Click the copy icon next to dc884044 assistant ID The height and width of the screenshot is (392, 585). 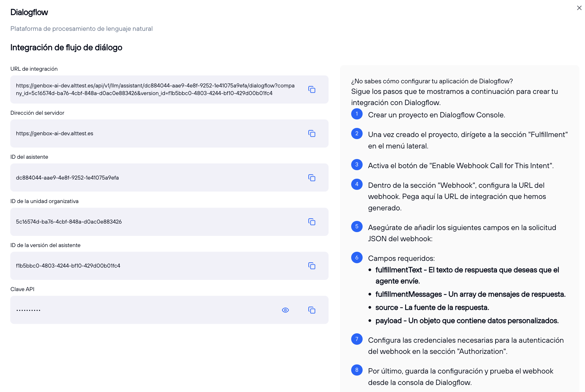pos(312,178)
